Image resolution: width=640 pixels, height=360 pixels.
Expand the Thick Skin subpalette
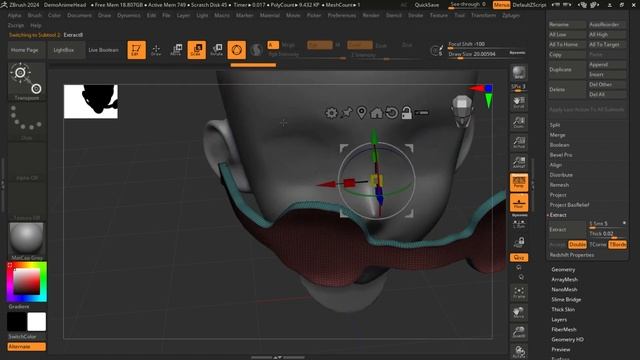click(563, 309)
